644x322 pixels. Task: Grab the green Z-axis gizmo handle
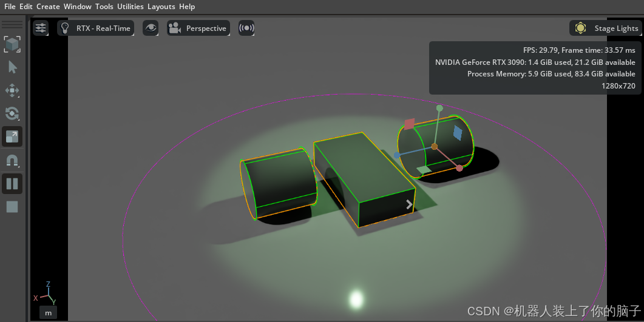[439, 109]
